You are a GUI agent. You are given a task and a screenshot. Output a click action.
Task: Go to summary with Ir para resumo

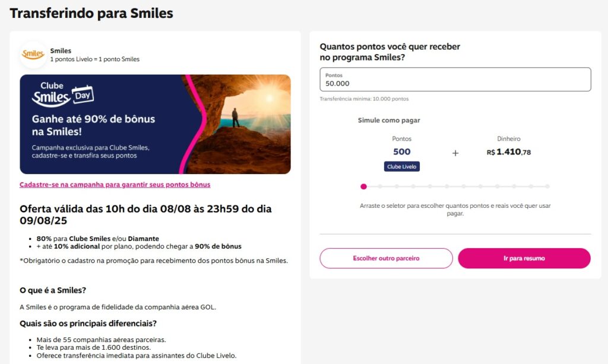(x=524, y=258)
